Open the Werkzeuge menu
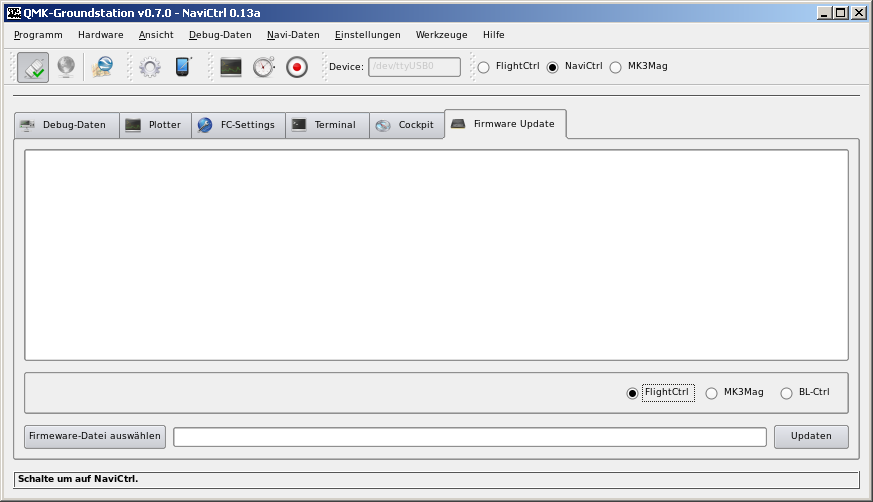The width and height of the screenshot is (873, 502). (441, 34)
